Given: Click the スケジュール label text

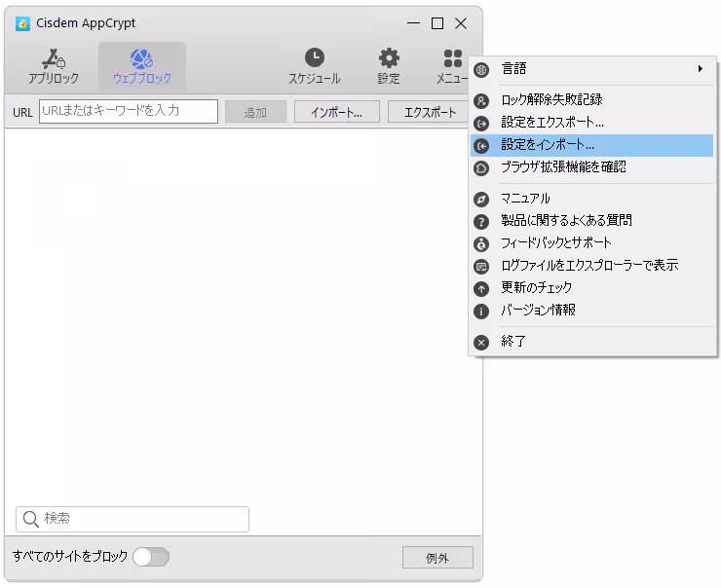Looking at the screenshot, I should (315, 79).
